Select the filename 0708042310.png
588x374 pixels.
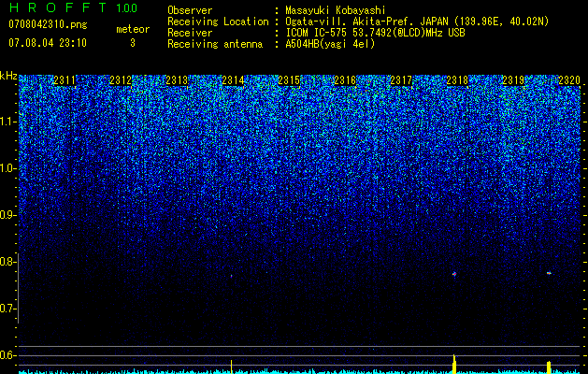[48, 24]
